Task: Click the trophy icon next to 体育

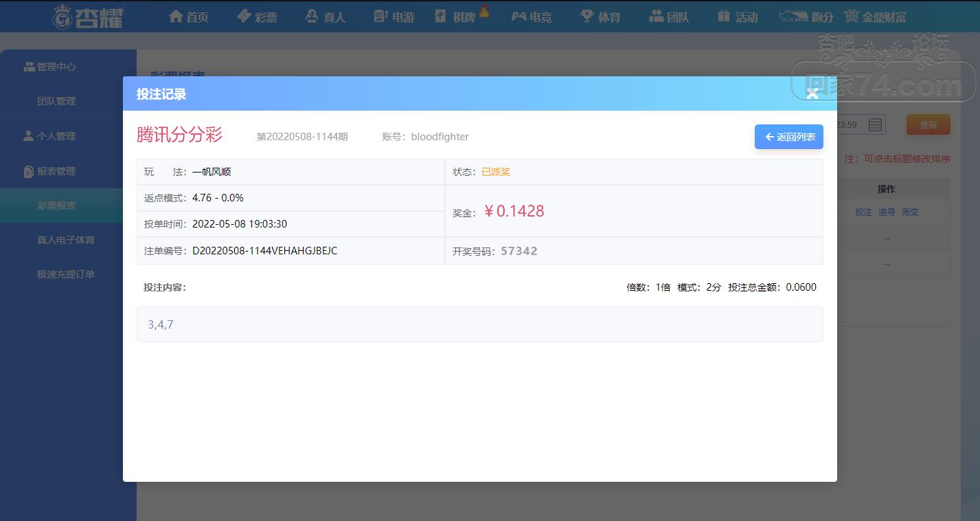Action: pos(586,16)
